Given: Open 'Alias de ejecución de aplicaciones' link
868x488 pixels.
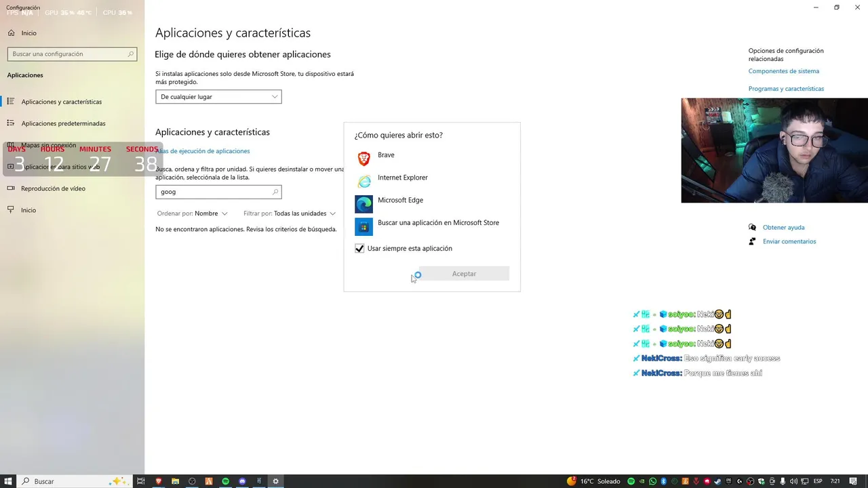Looking at the screenshot, I should click(203, 151).
